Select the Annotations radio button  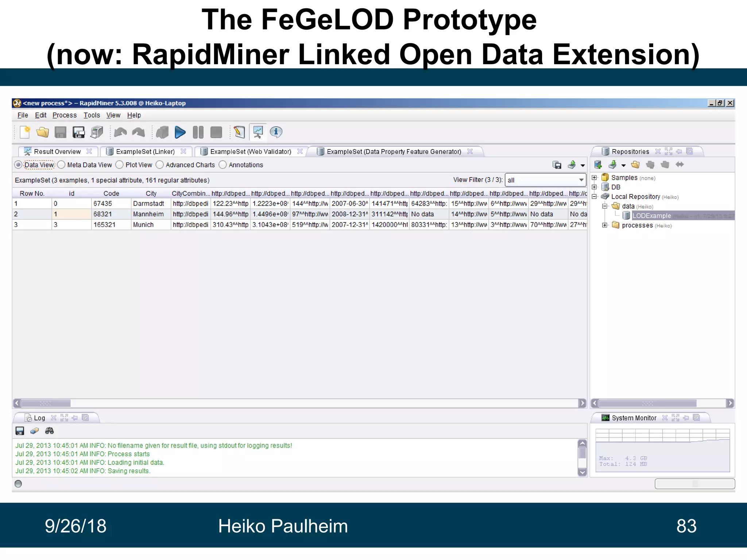point(222,165)
